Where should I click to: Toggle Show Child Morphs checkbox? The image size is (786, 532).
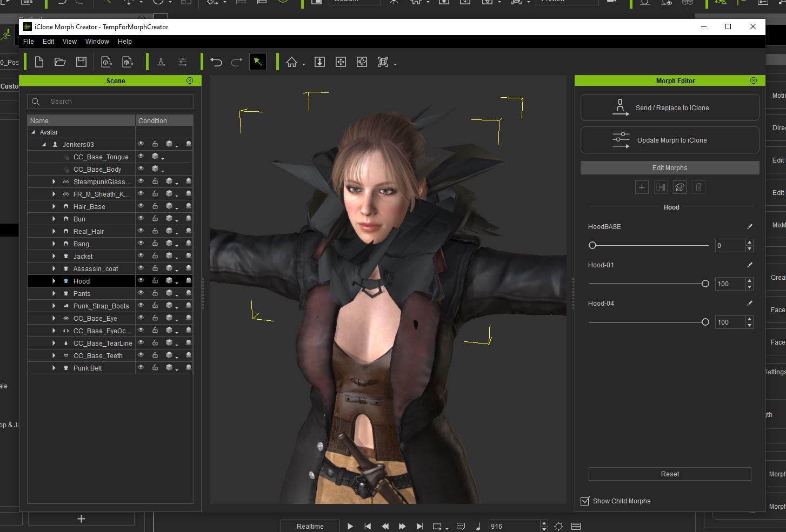pyautogui.click(x=585, y=501)
